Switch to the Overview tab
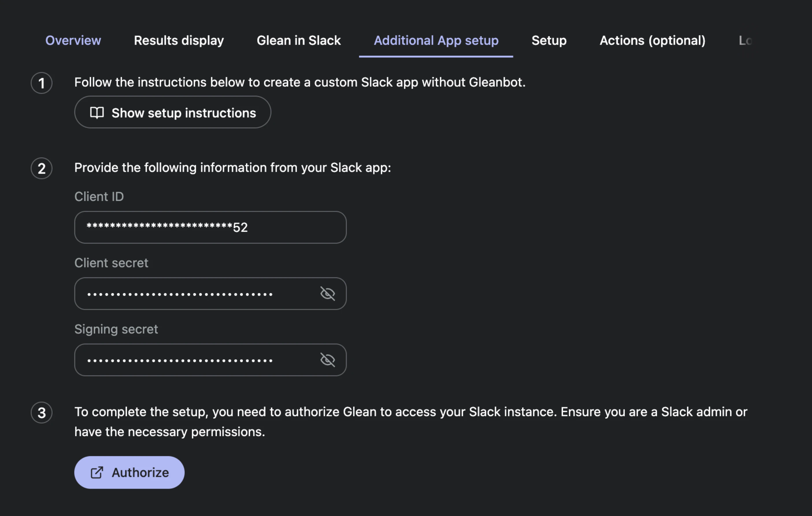 point(73,40)
